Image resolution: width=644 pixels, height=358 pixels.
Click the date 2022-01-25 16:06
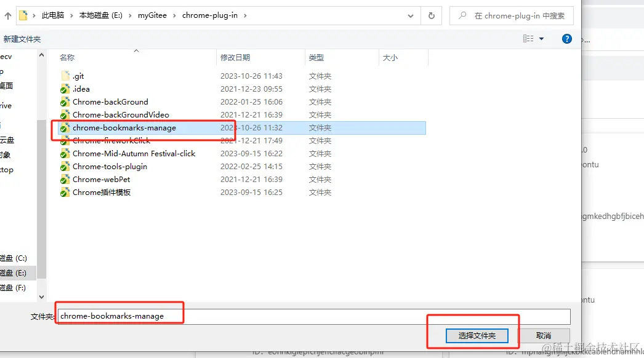[x=251, y=102]
